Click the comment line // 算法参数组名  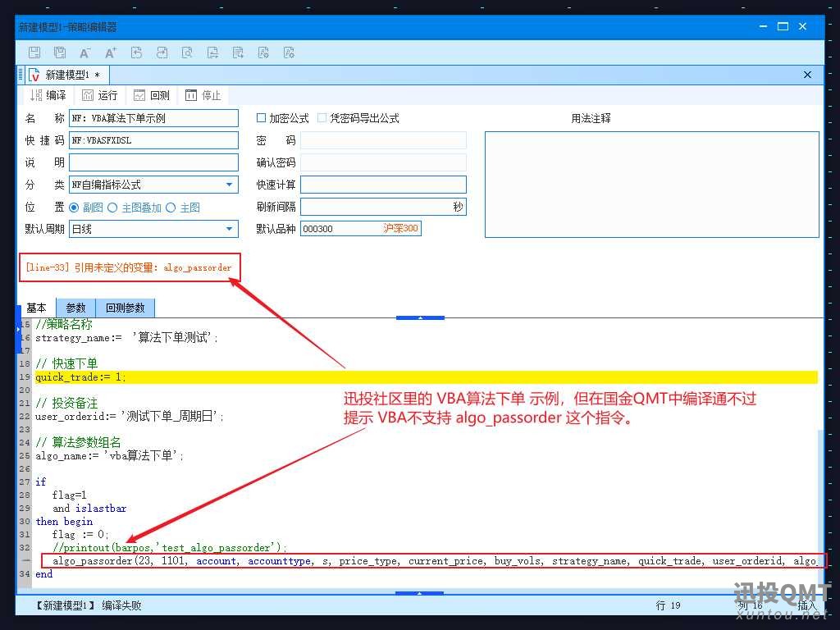point(79,442)
